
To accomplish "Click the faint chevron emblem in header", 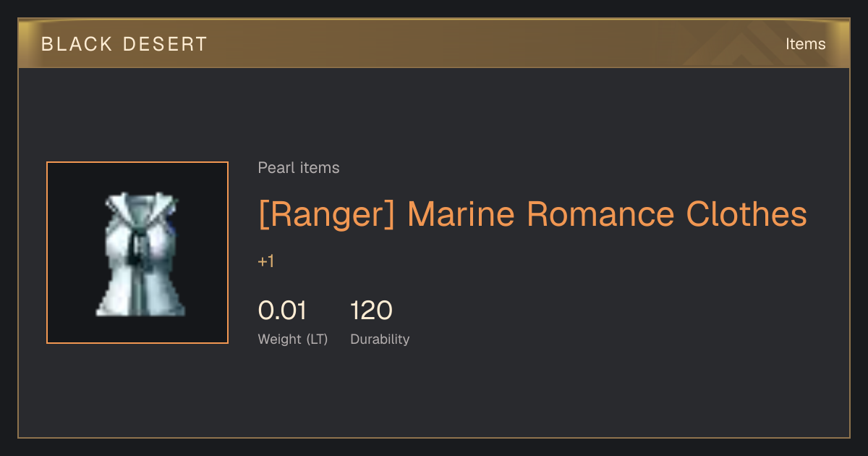I will pyautogui.click(x=752, y=43).
